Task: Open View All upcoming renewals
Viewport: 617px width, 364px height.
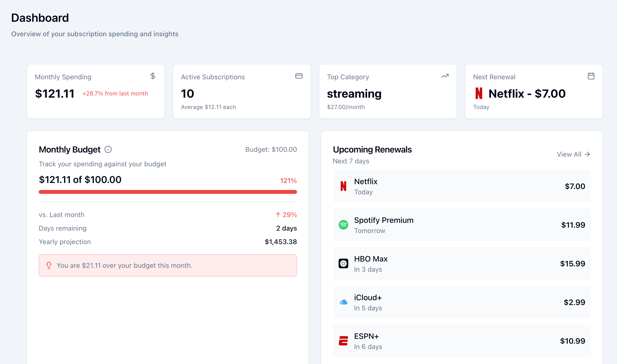Action: (573, 154)
